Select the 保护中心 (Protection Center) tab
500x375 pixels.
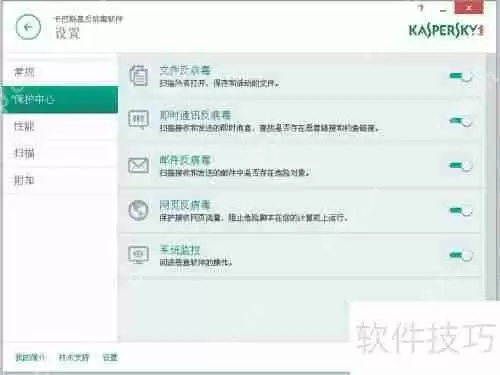(60, 99)
